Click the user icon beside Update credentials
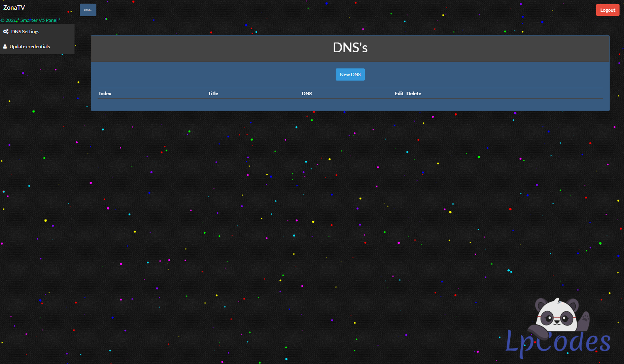This screenshot has height=364, width=624. coord(5,47)
